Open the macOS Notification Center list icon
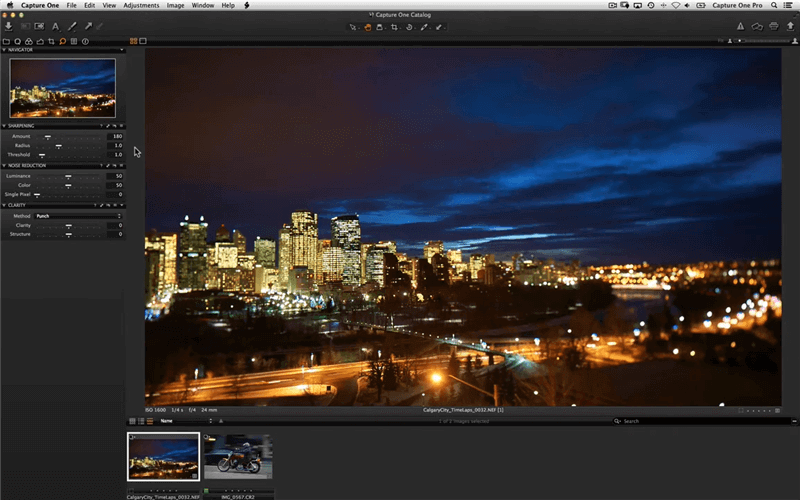Screen dimensions: 800x500 click(x=788, y=5)
